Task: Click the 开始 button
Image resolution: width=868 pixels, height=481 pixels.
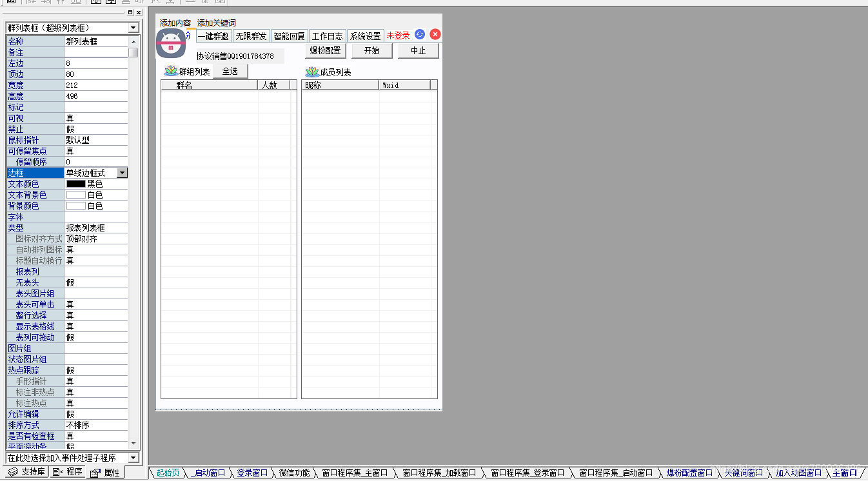Action: pos(372,50)
